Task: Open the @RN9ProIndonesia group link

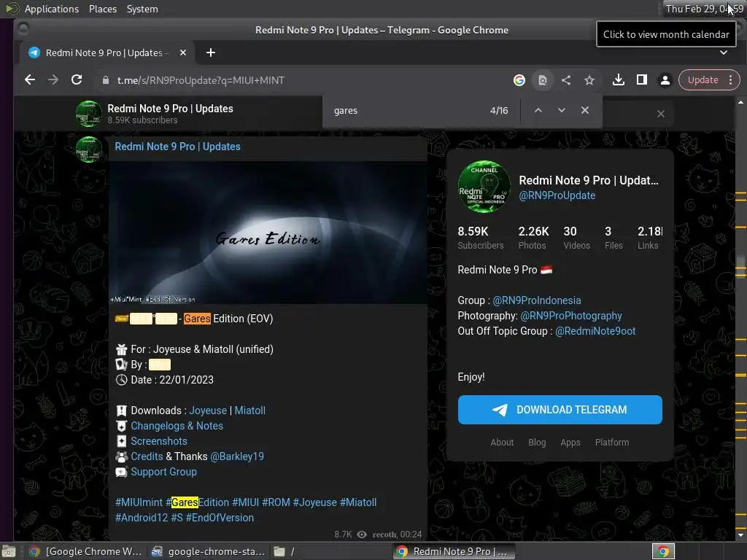Action: [x=536, y=300]
